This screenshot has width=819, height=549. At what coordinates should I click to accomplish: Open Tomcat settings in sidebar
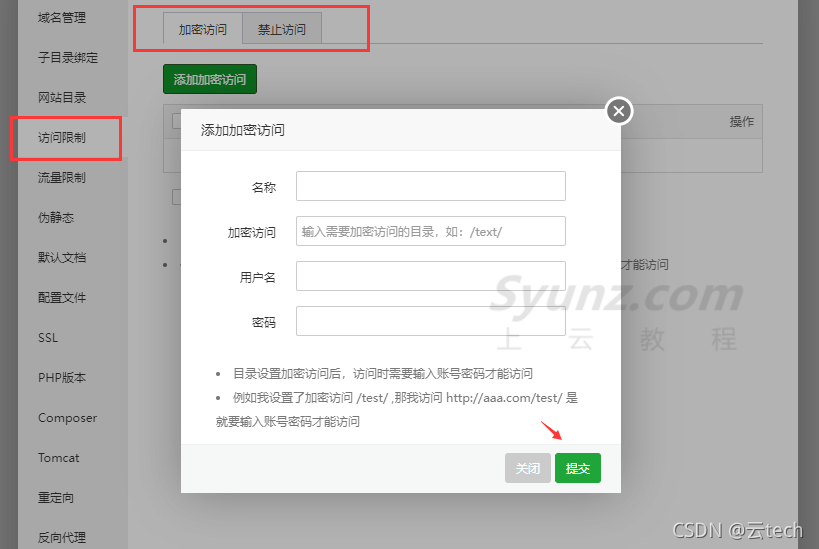tap(59, 458)
